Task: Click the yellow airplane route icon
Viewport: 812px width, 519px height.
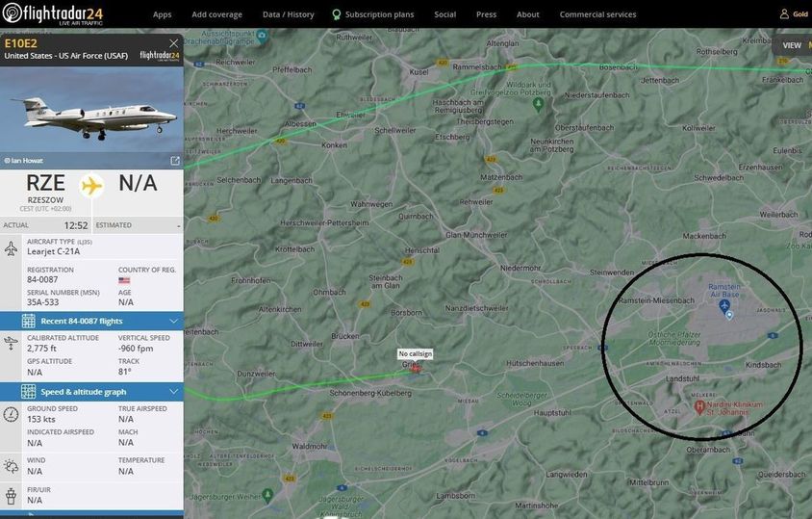Action: [92, 185]
